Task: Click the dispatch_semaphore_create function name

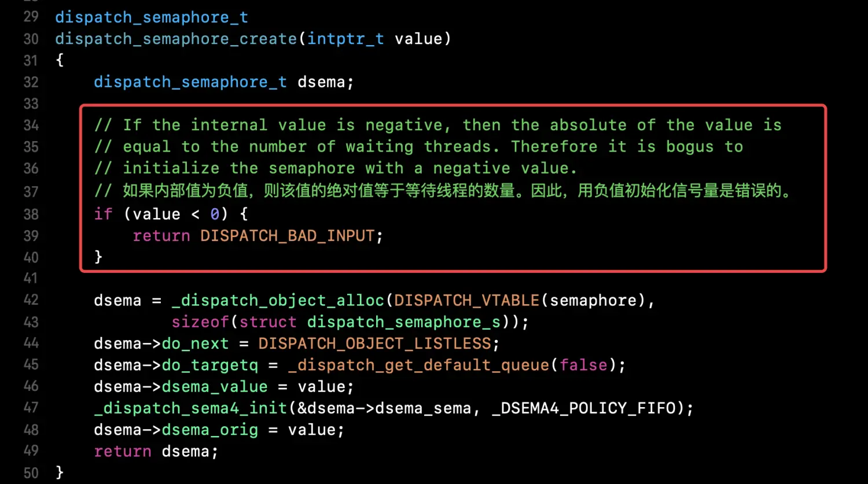Action: pyautogui.click(x=176, y=39)
